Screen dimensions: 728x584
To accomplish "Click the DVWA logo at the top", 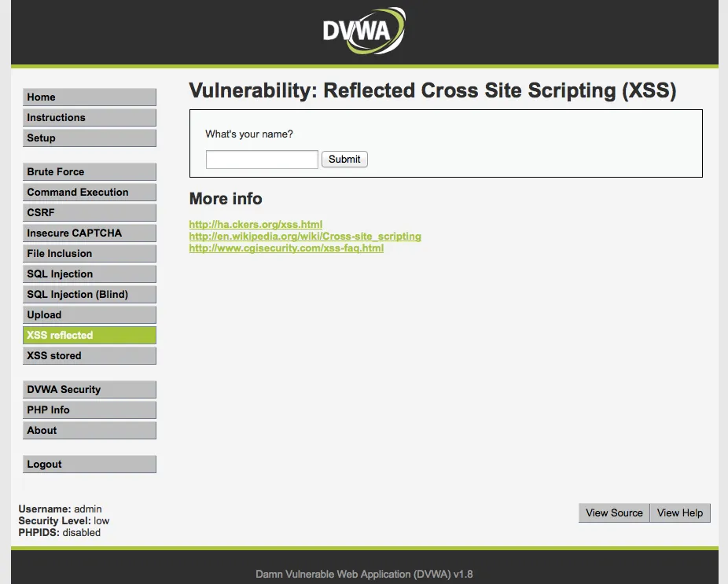I will [362, 30].
